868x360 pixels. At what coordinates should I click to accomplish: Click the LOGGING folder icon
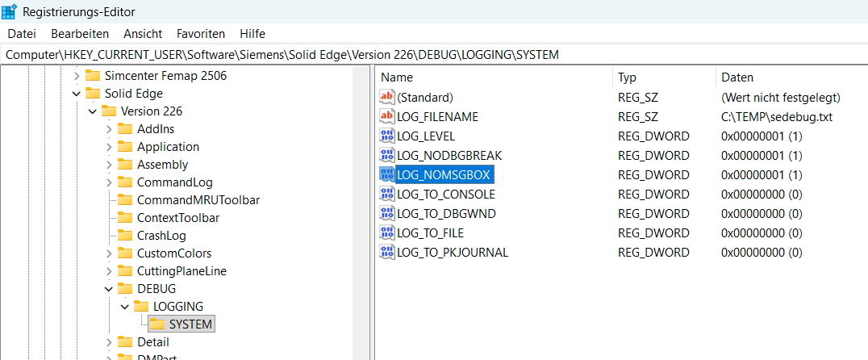[x=142, y=306]
